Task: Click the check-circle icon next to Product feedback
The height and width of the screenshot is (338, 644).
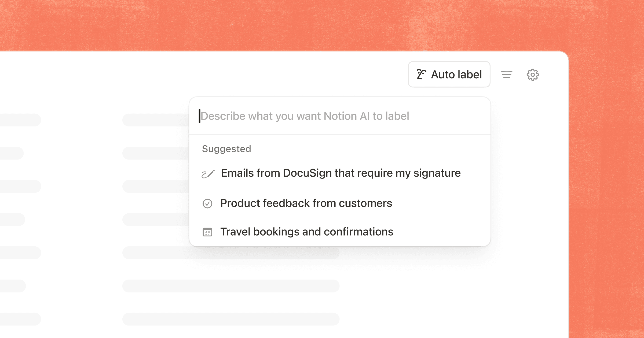Action: point(207,203)
